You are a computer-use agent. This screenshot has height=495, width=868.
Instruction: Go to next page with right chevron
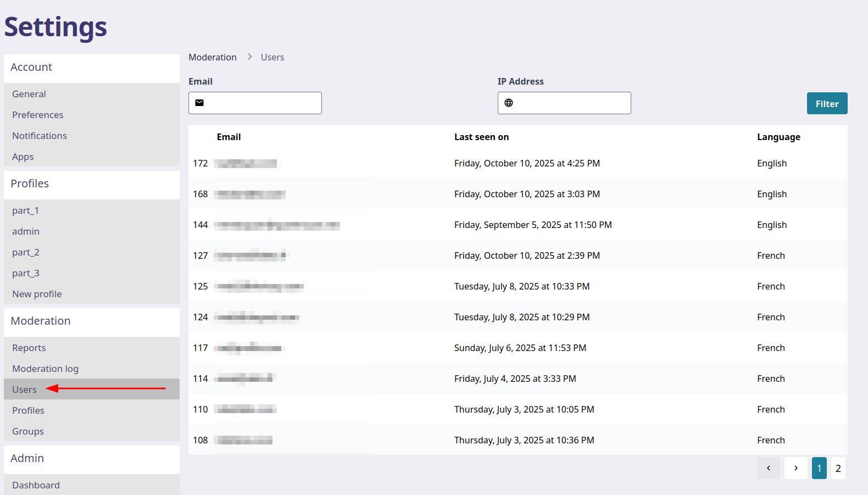coord(795,468)
